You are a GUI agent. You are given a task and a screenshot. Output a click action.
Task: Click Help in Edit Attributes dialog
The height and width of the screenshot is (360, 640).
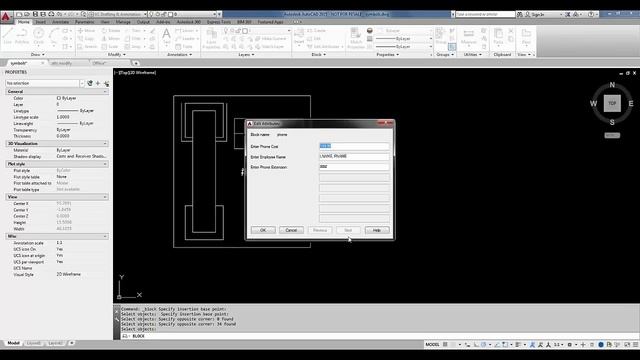[377, 230]
